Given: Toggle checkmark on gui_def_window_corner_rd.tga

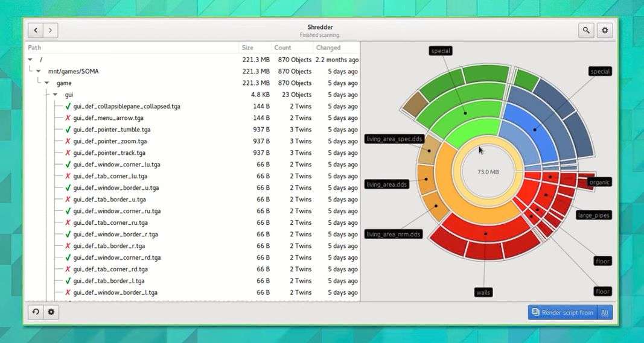Looking at the screenshot, I should [68, 257].
